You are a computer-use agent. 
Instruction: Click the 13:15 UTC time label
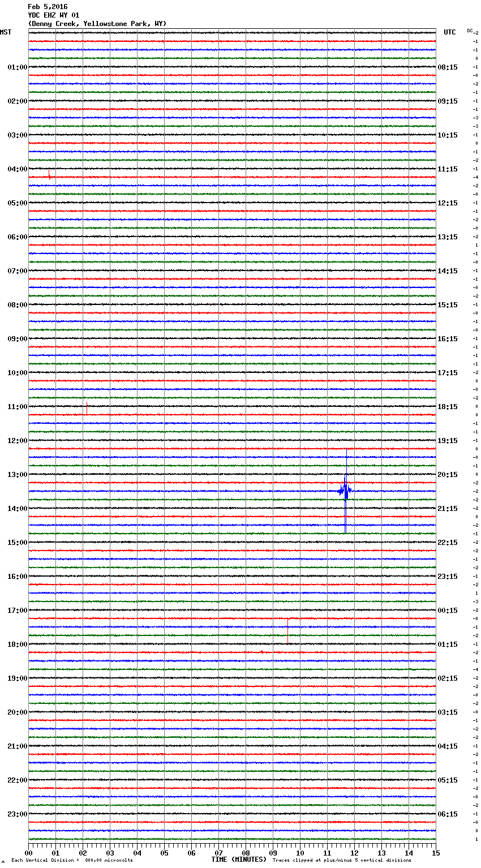(448, 237)
